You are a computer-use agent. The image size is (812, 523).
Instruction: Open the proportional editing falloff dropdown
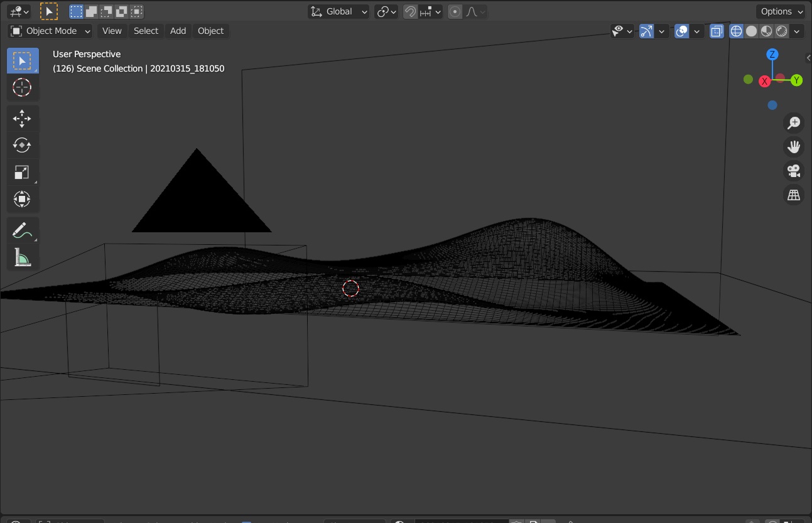(x=475, y=11)
